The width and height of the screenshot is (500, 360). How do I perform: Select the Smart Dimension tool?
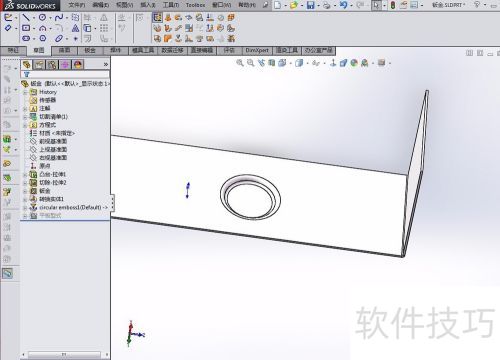[8, 28]
